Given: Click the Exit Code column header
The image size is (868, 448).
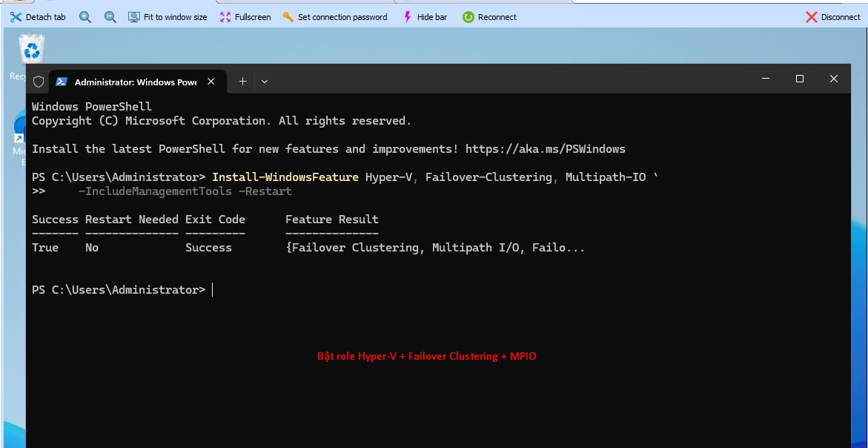Looking at the screenshot, I should (216, 220).
